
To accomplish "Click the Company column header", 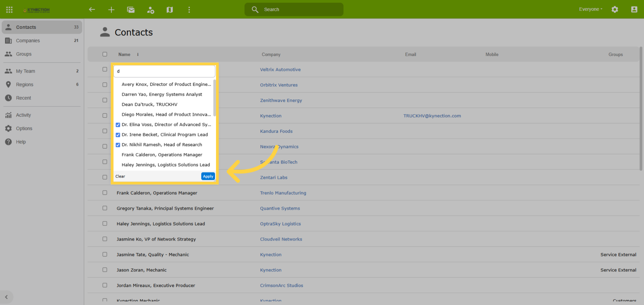I will (x=271, y=54).
